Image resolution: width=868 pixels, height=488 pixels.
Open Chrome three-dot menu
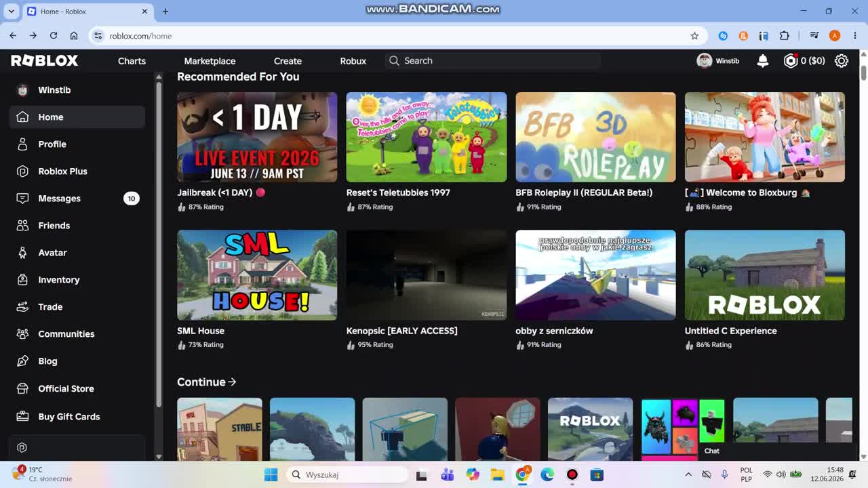pos(854,36)
